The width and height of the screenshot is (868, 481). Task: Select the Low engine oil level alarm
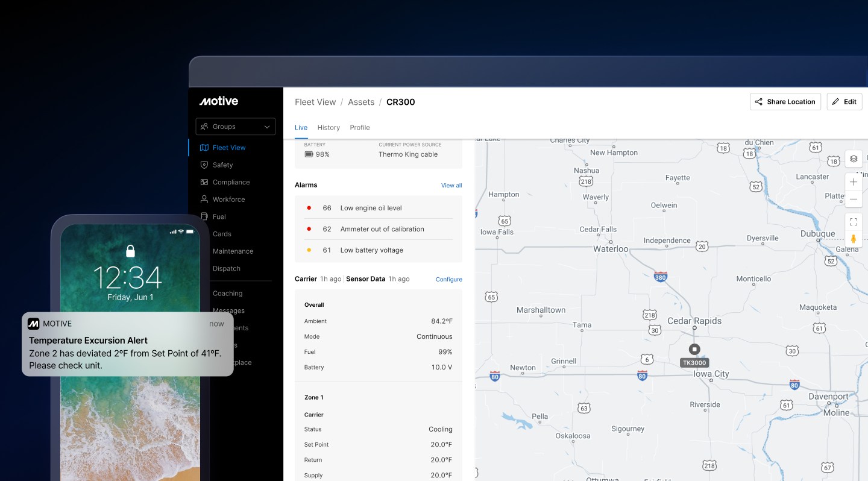click(x=371, y=208)
